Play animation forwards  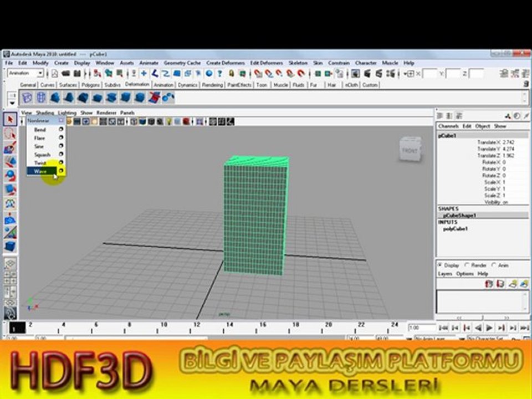[489, 328]
